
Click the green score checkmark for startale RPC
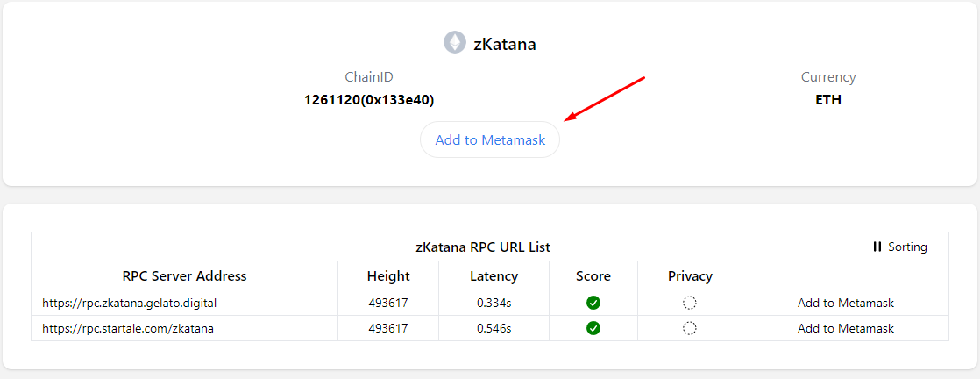tap(593, 328)
